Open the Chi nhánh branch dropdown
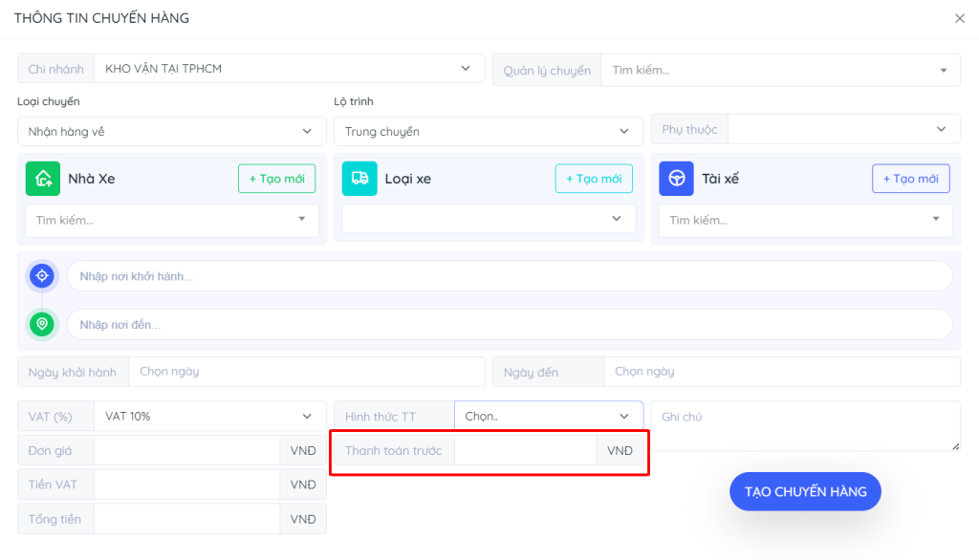The image size is (979, 560). point(289,69)
